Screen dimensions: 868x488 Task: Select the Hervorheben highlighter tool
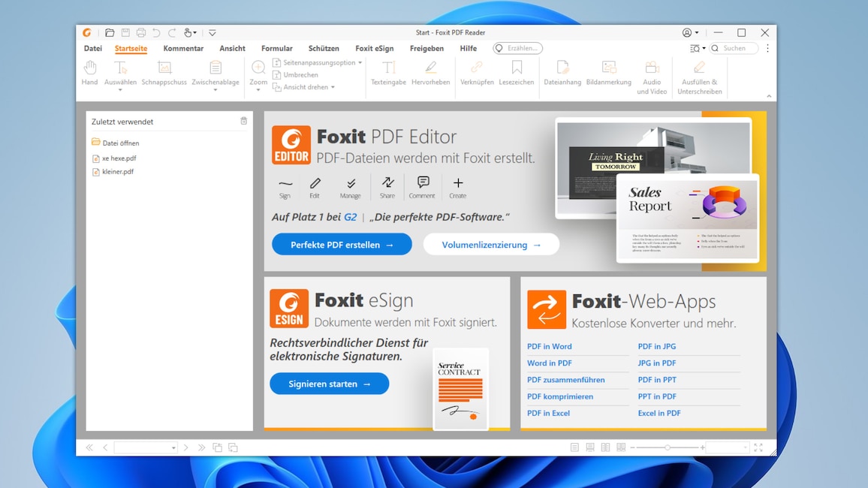click(430, 75)
